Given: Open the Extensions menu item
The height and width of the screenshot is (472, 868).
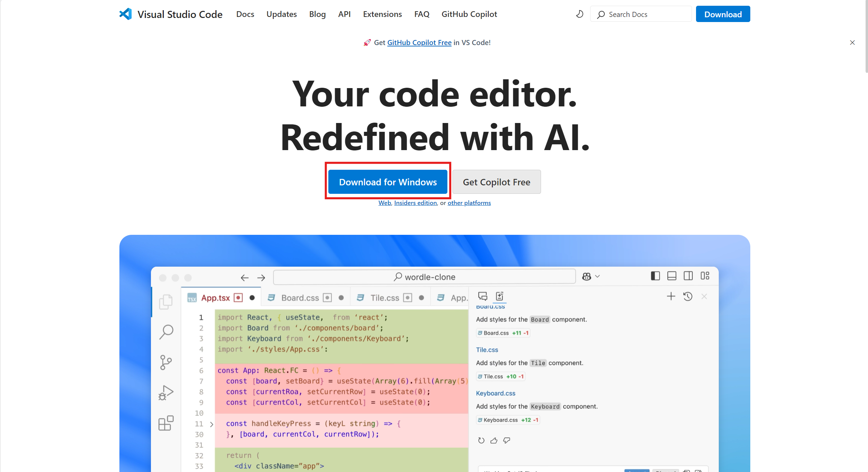Looking at the screenshot, I should pos(382,14).
